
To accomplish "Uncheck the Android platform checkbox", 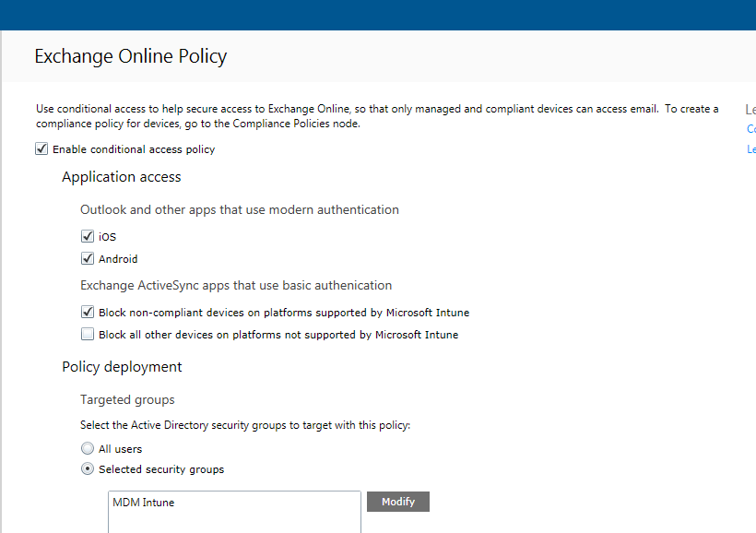I will coord(88,259).
